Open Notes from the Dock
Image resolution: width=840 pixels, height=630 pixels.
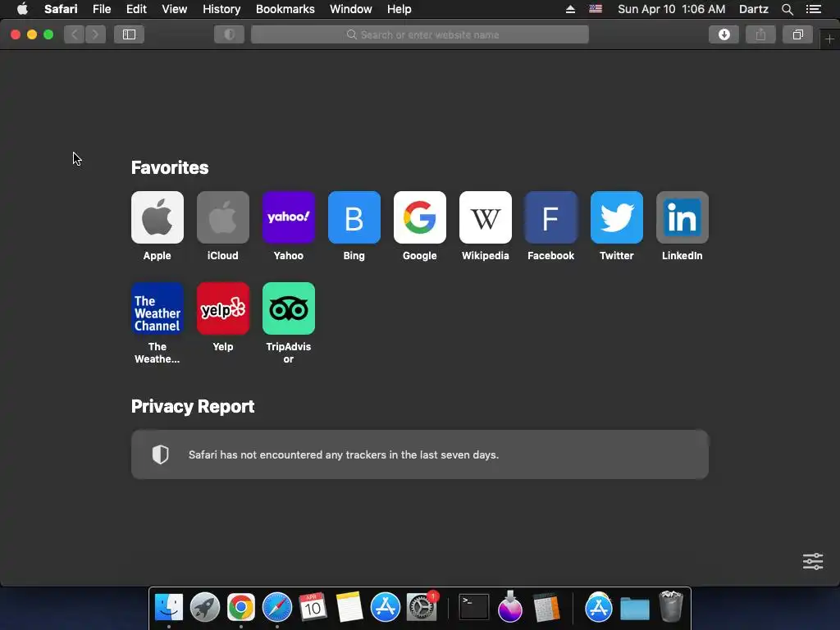click(x=349, y=607)
